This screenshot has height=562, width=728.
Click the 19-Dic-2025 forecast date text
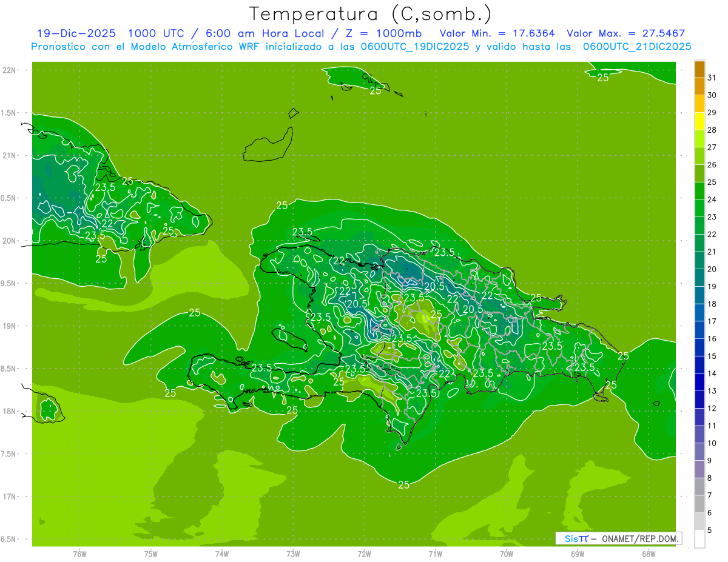point(76,33)
